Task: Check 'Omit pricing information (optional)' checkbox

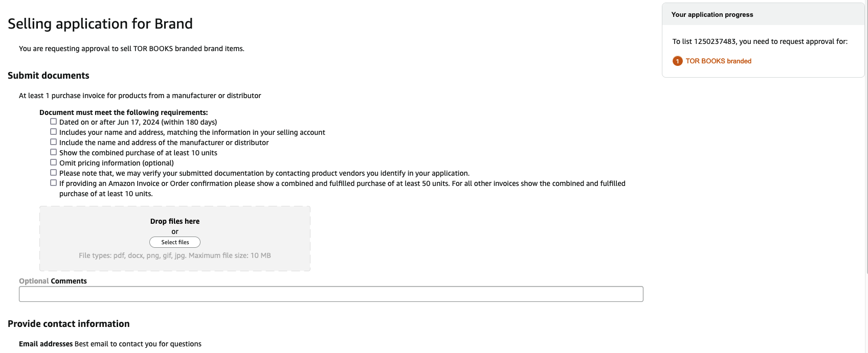Action: [x=53, y=162]
